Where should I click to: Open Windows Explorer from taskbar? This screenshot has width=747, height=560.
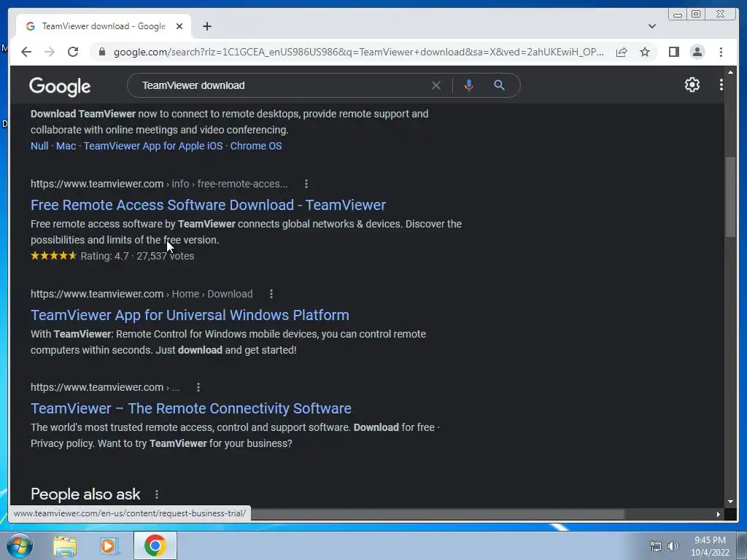[x=65, y=545]
